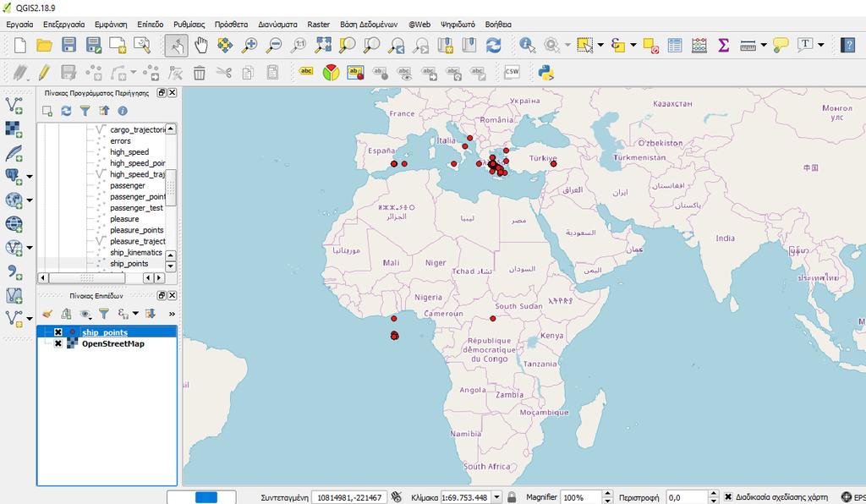Select errors in the browser tree
This screenshot has width=866, height=504.
[120, 140]
